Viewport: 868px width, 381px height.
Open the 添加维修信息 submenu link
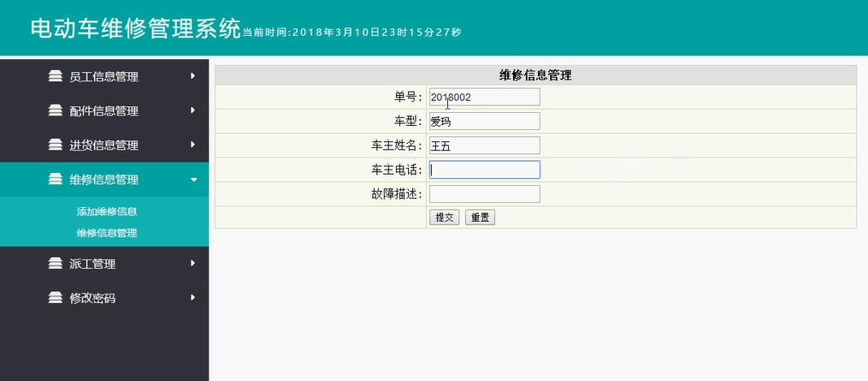pos(107,211)
